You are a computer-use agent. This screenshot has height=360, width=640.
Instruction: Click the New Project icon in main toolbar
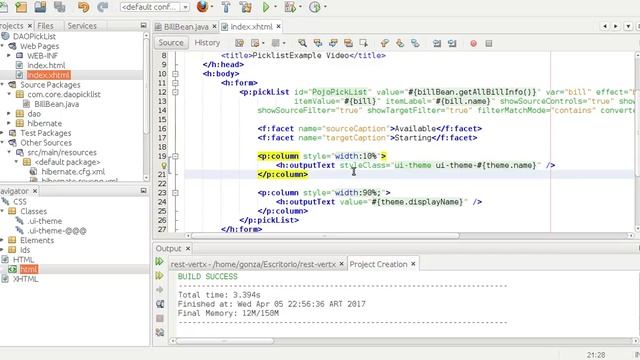click(21, 7)
